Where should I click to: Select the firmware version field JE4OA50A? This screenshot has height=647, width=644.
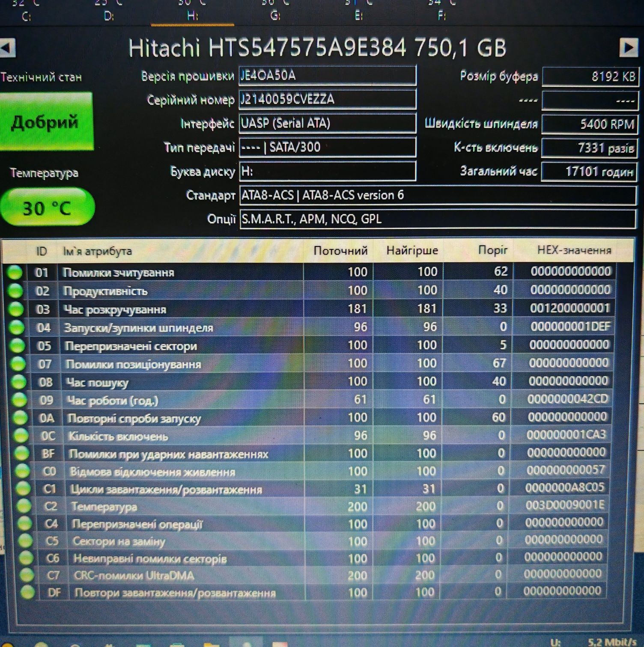click(x=327, y=76)
